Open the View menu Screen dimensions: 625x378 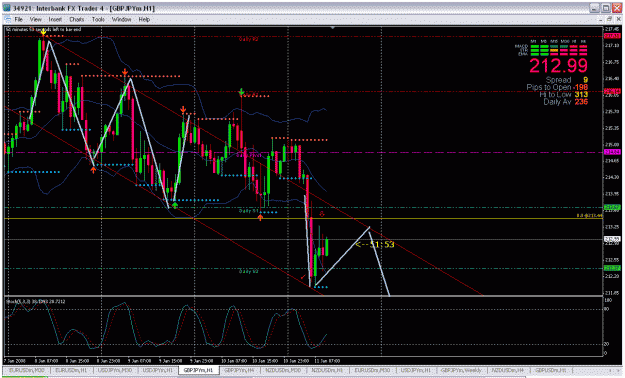pyautogui.click(x=35, y=19)
